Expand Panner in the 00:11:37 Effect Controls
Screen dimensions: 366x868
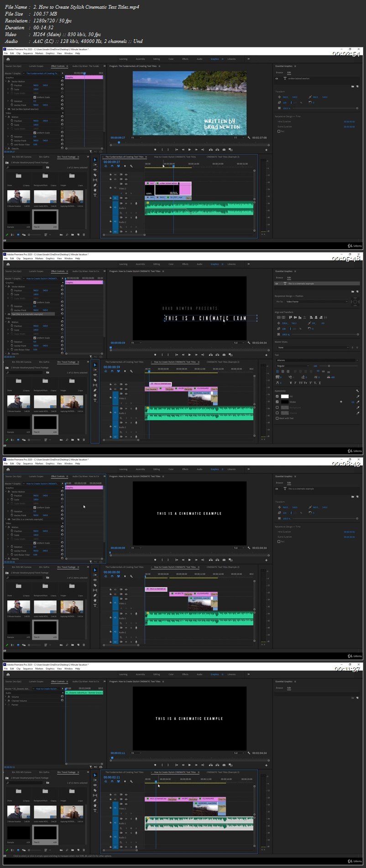[x=5, y=704]
